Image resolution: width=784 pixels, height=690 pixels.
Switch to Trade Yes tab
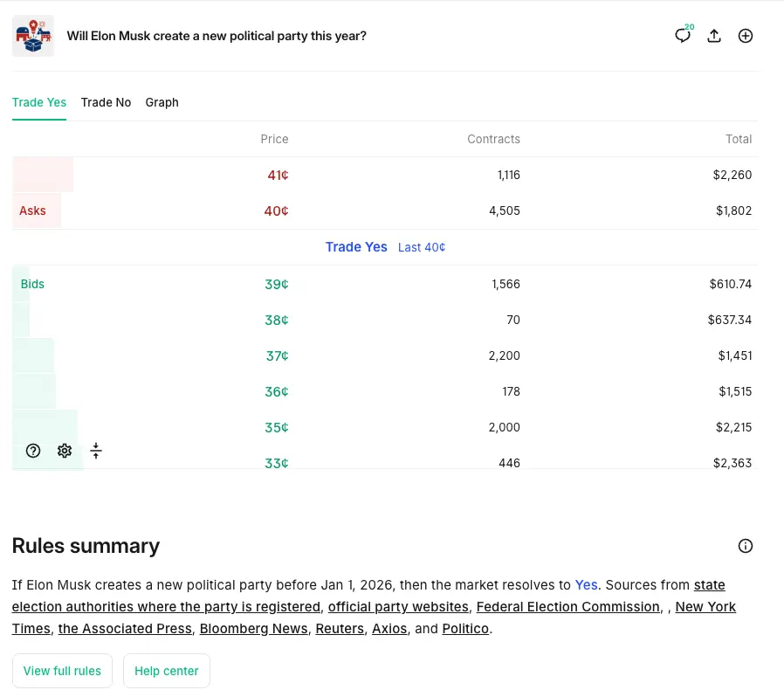click(39, 102)
